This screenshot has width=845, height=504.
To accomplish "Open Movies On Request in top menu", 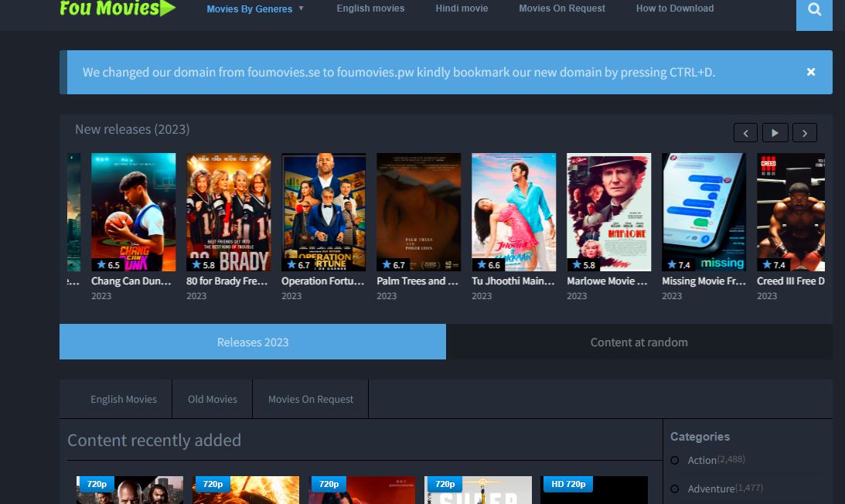I will coord(561,9).
